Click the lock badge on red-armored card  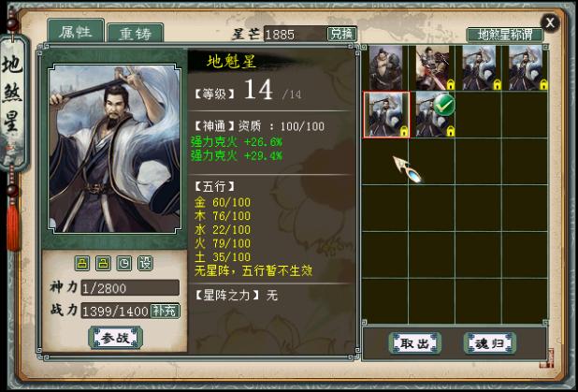click(451, 85)
